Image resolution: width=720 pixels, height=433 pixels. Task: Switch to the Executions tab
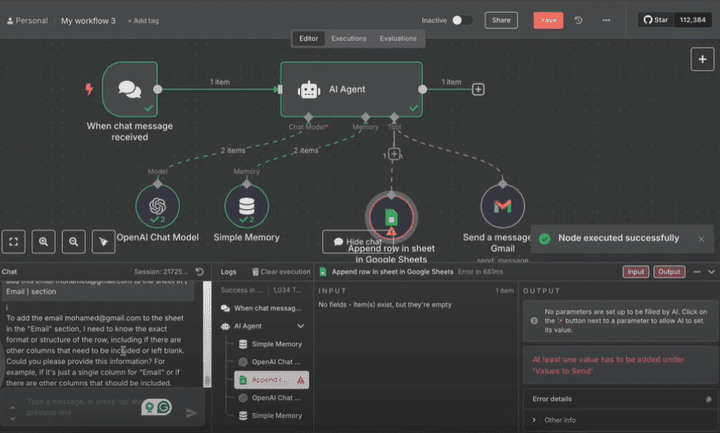coord(349,39)
